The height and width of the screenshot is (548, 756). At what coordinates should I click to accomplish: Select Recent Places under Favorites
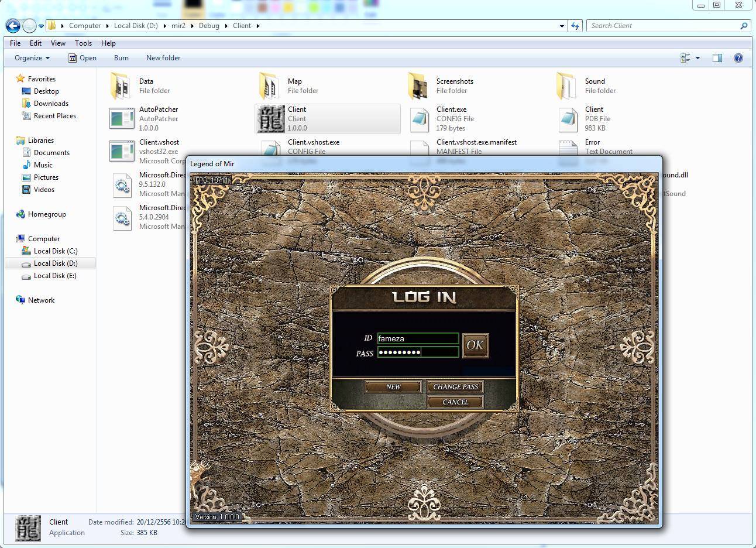pyautogui.click(x=55, y=116)
